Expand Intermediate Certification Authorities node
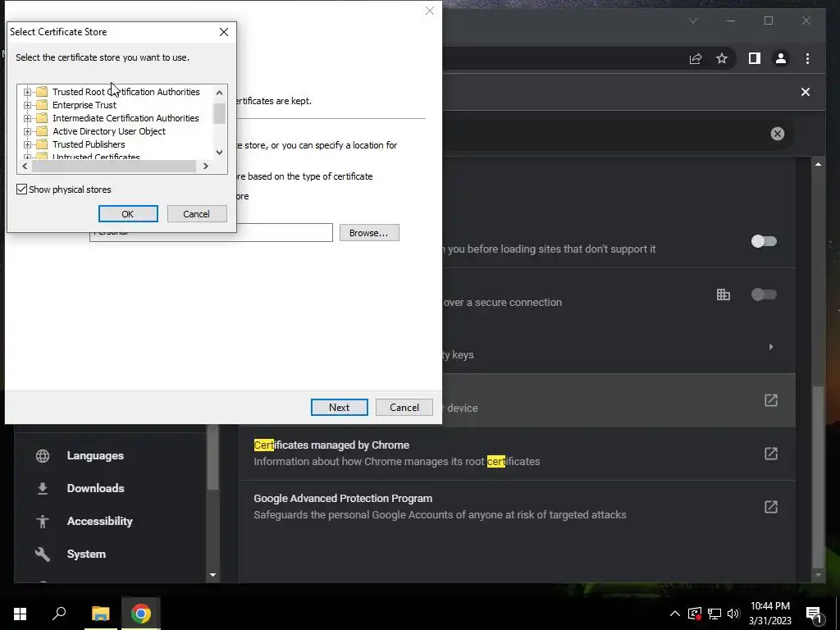 pos(27,118)
